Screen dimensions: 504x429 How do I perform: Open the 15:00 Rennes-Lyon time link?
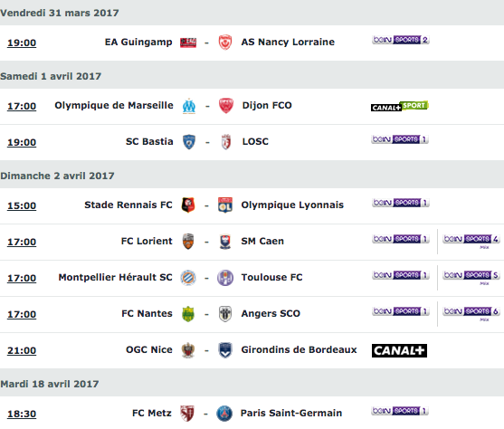coord(22,205)
